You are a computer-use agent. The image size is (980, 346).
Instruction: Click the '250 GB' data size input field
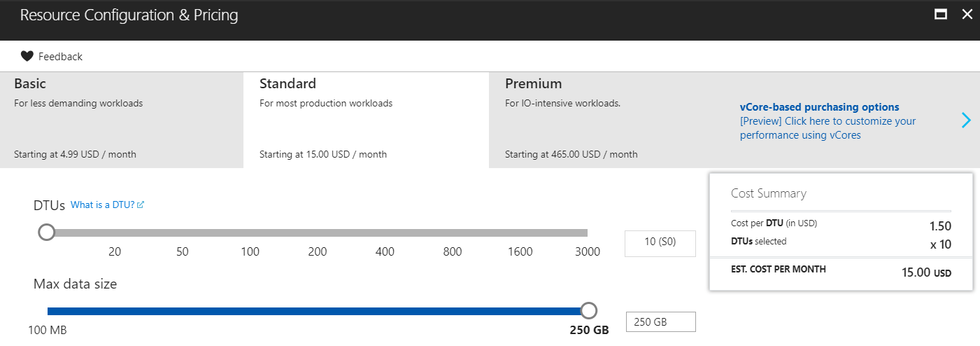(x=660, y=321)
